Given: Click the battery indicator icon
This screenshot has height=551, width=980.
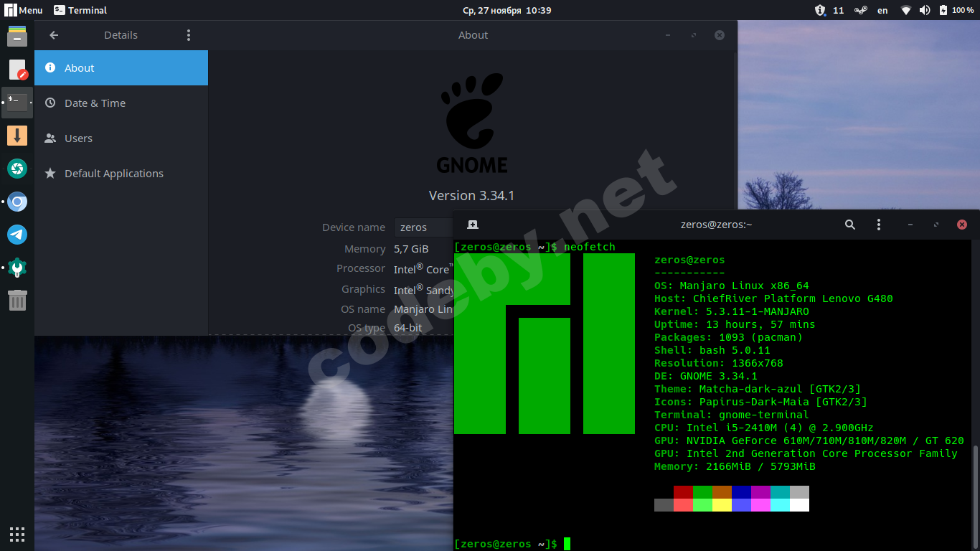Looking at the screenshot, I should 943,10.
